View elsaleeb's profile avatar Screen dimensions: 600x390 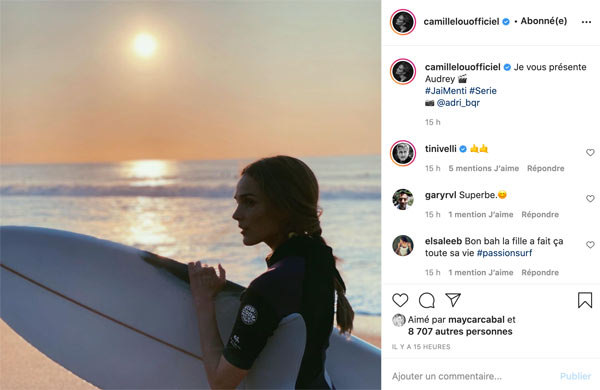(403, 245)
